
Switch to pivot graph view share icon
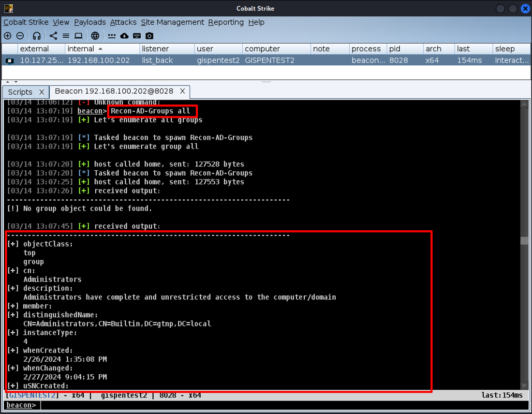53,36
